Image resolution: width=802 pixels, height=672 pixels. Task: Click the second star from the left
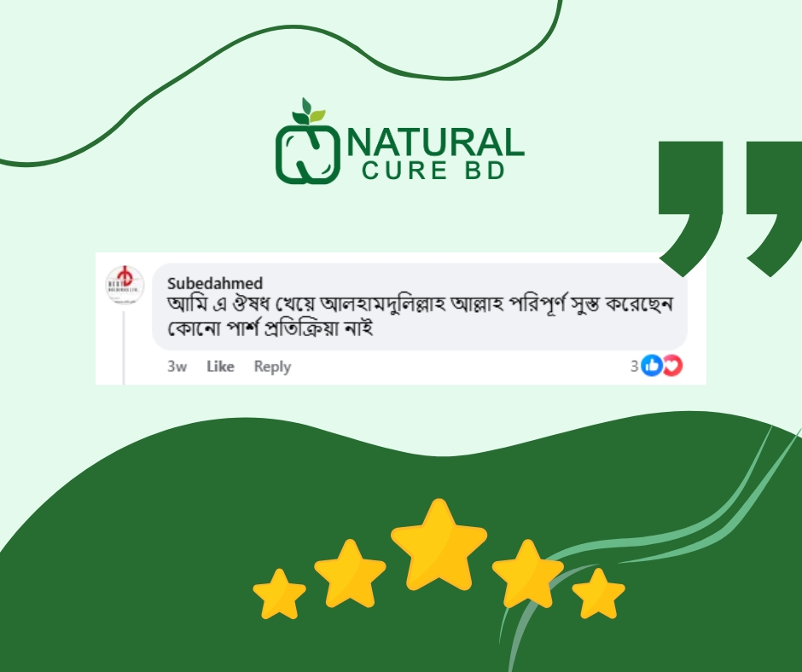click(350, 573)
